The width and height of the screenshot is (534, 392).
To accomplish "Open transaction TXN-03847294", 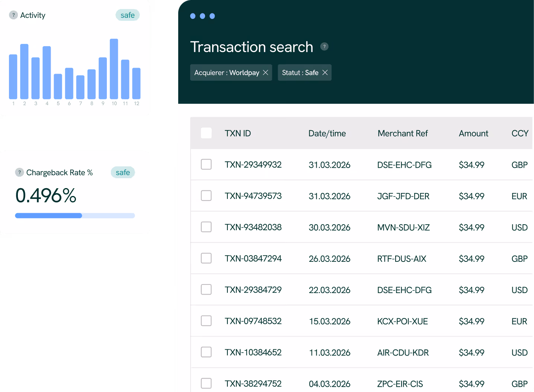I will point(253,258).
